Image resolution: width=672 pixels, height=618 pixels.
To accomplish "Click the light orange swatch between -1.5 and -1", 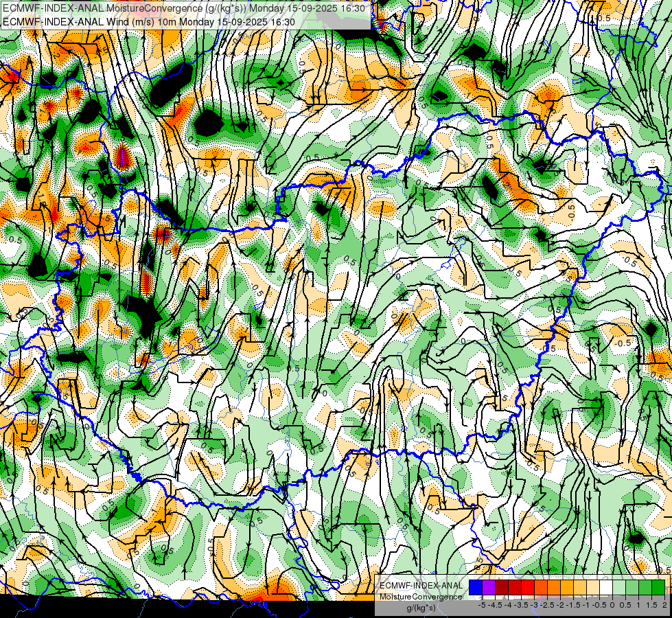I will (x=580, y=588).
